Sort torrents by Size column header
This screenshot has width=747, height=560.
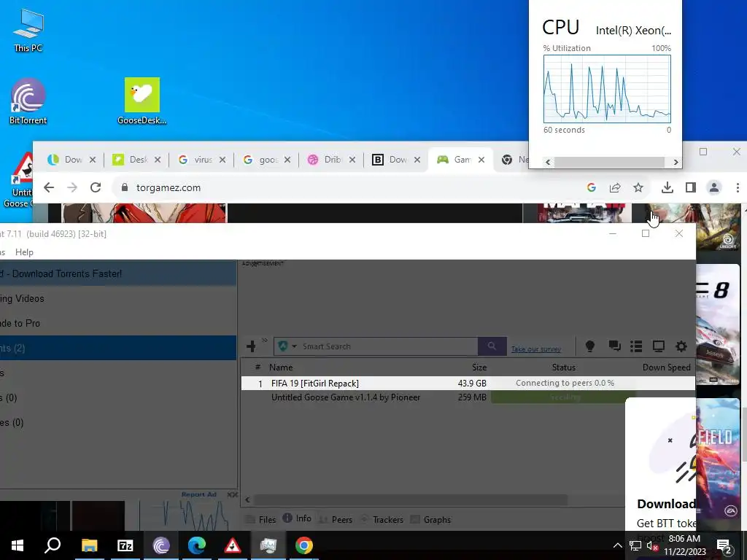(x=479, y=367)
